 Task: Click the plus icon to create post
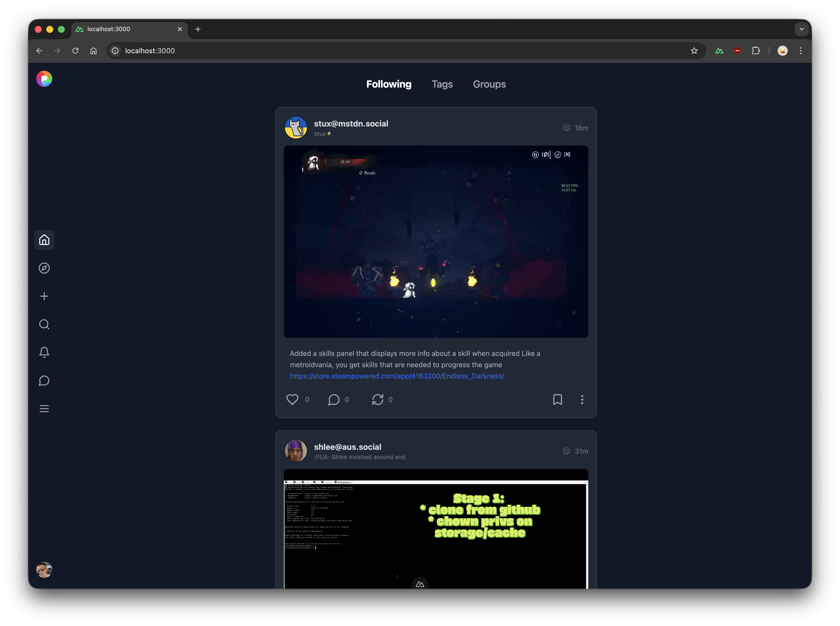coord(44,296)
